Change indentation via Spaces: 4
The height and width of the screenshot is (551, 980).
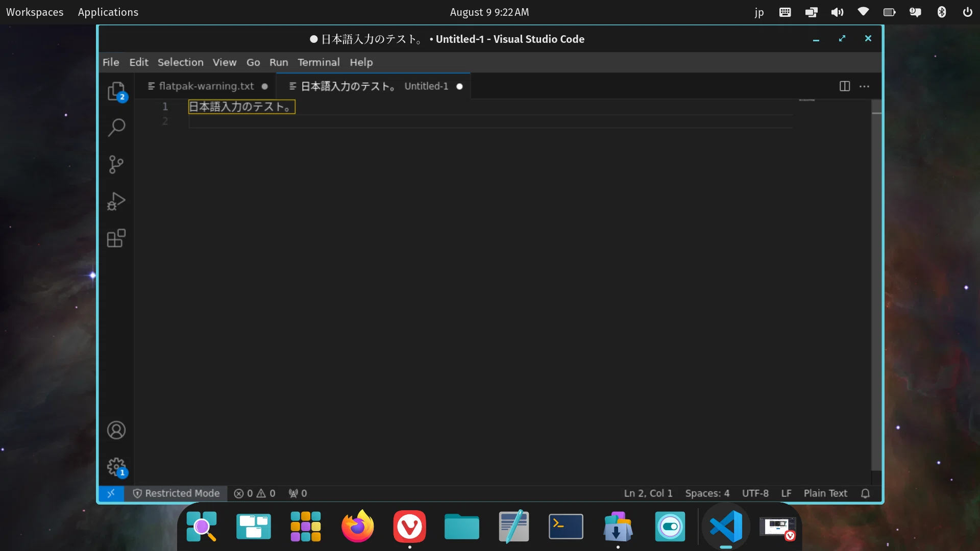707,493
